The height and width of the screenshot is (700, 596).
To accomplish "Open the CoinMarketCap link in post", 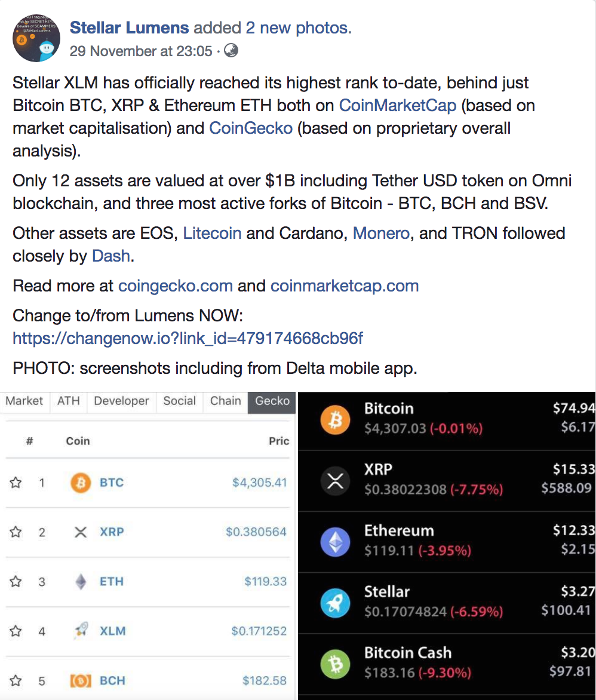I will 397,105.
